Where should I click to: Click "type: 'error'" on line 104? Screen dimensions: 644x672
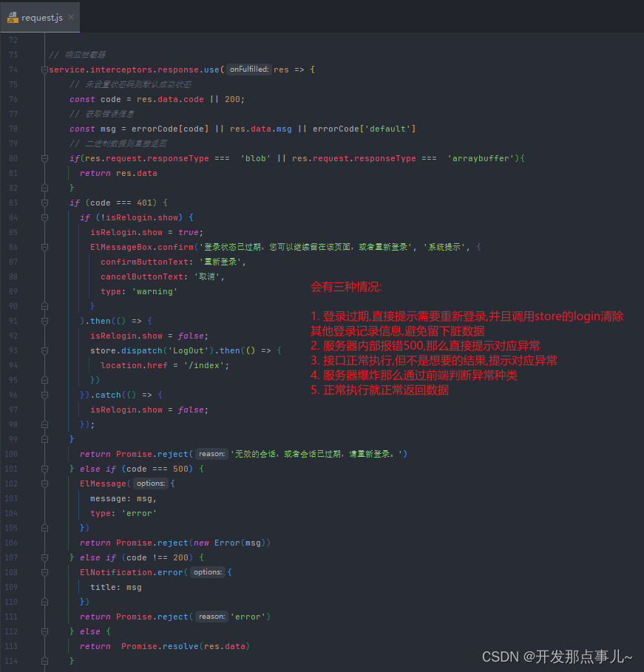pyautogui.click(x=123, y=513)
